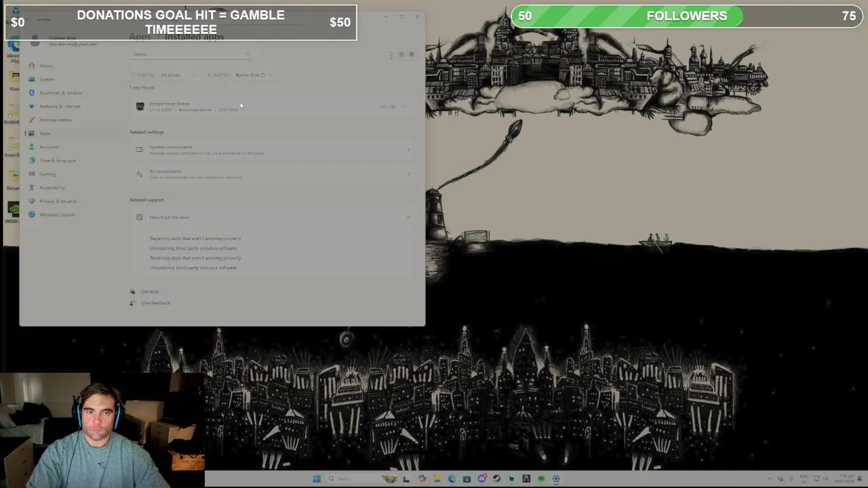Open Copilot icon in taskbar
The image size is (868, 488).
click(x=422, y=479)
